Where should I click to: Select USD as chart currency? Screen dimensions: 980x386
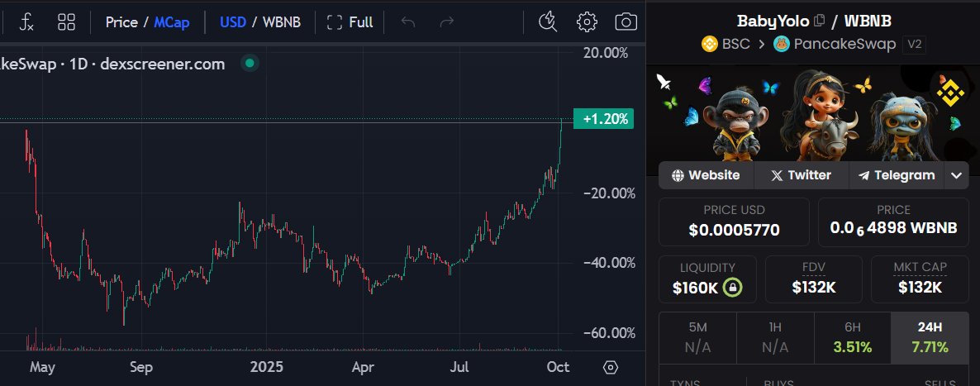[x=232, y=22]
